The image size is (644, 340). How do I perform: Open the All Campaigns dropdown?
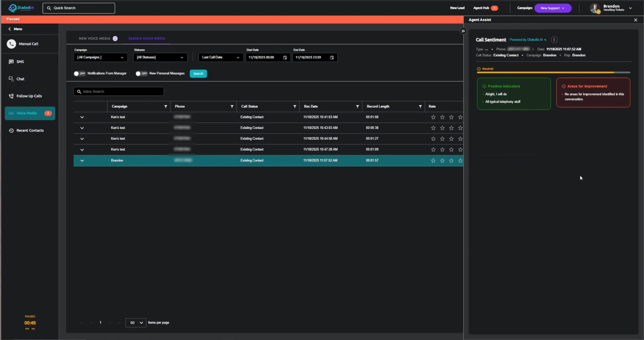pos(100,58)
